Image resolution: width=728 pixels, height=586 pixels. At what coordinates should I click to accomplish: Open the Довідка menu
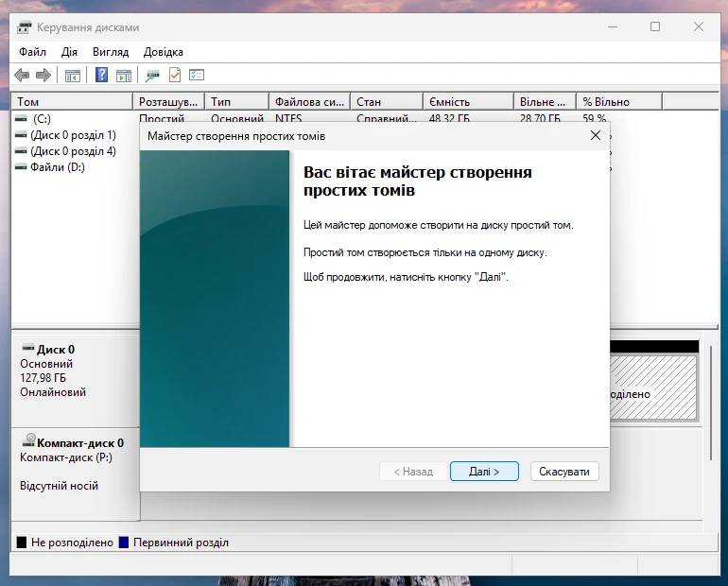pos(163,52)
